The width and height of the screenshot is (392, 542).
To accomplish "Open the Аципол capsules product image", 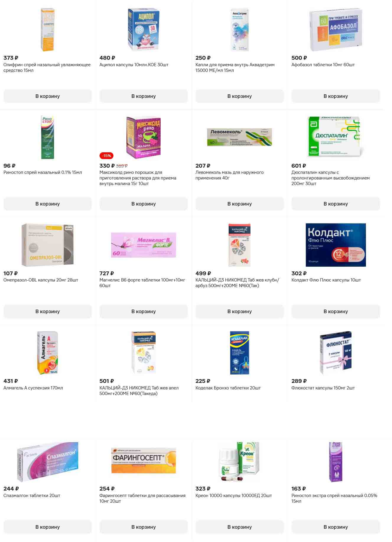I will 144,30.
